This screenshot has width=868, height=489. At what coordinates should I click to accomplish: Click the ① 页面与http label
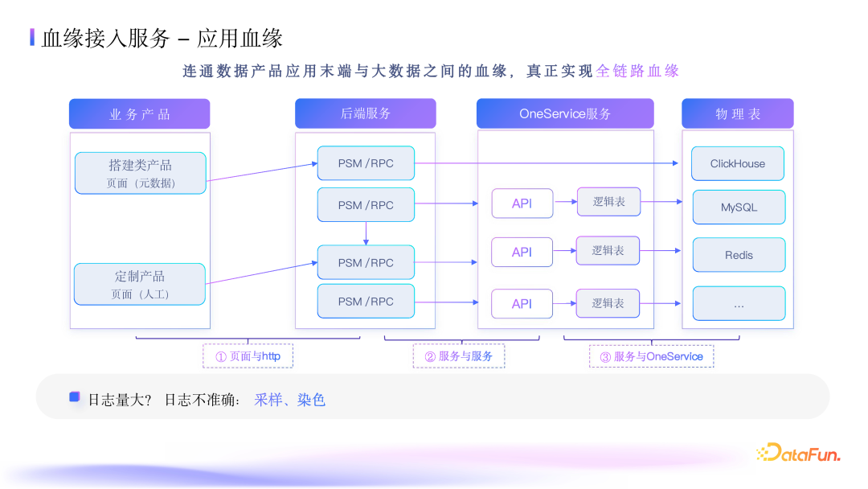click(x=248, y=356)
